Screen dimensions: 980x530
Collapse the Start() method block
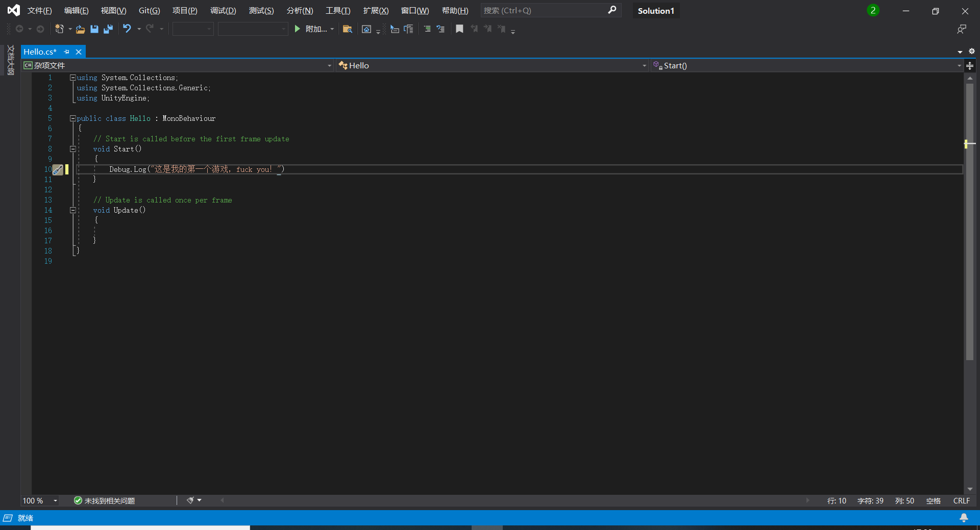pyautogui.click(x=73, y=149)
